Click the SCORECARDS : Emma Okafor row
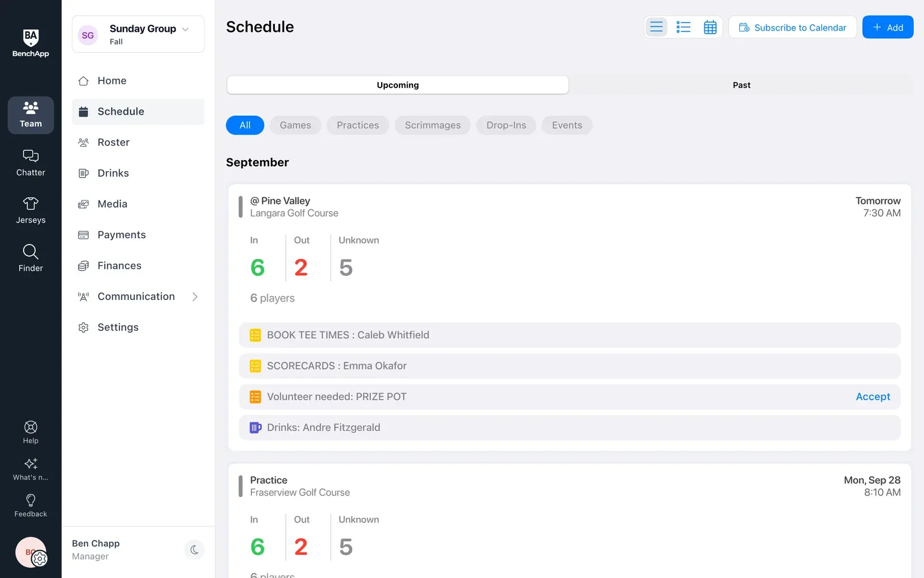 pos(569,366)
